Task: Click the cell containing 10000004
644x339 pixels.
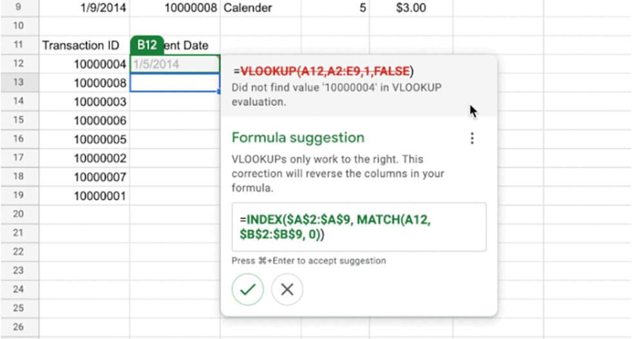Action: (x=84, y=64)
